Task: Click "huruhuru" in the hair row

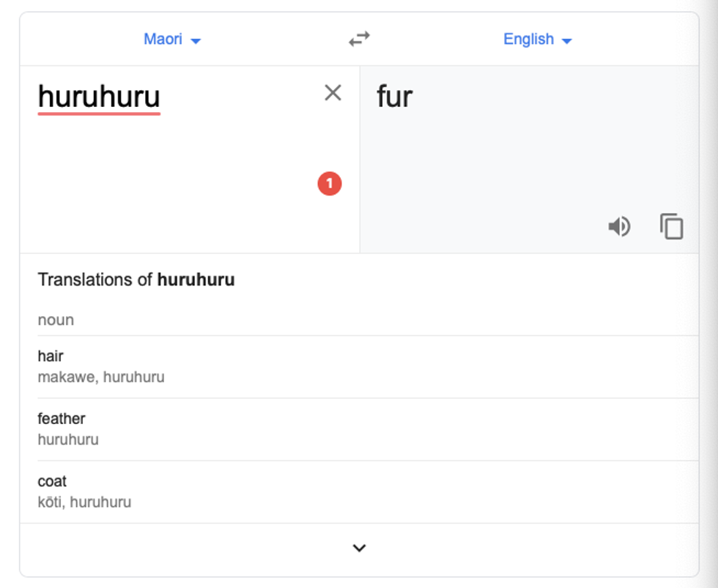Action: pos(134,378)
